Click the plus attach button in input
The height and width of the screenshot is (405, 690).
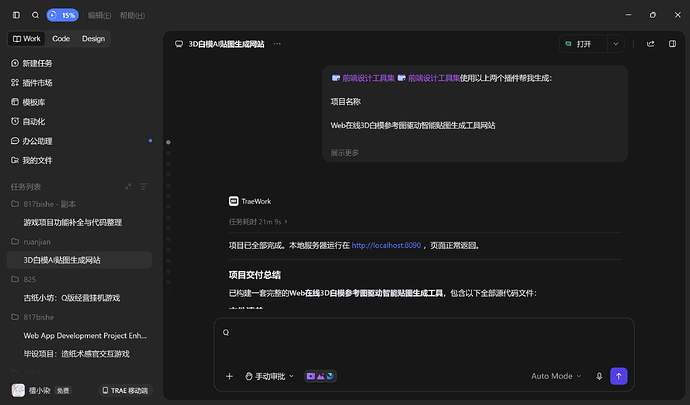(229, 376)
